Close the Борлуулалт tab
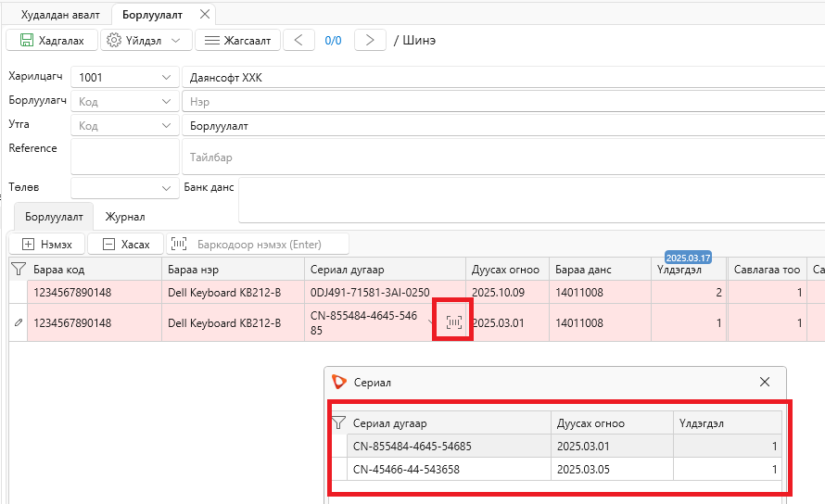This screenshot has height=504, width=825. point(205,14)
